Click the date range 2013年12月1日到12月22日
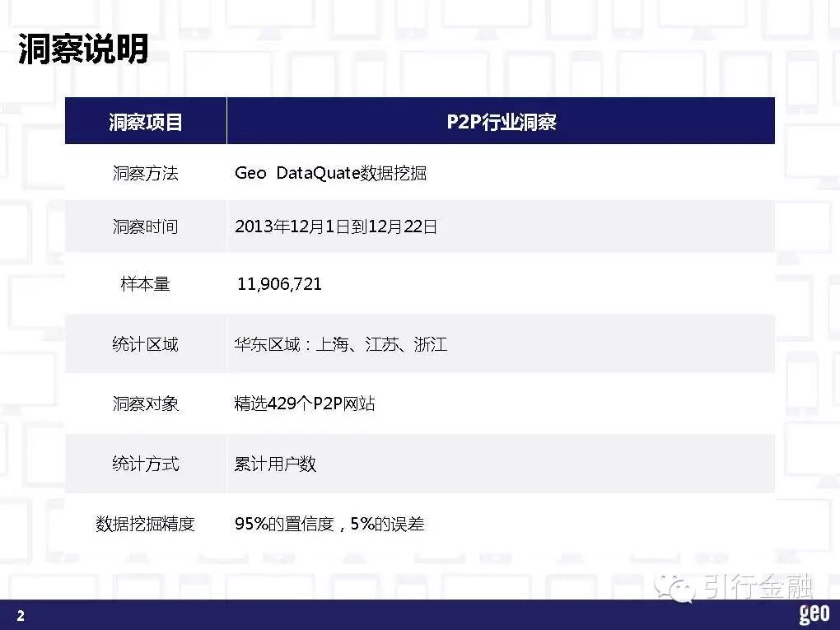The width and height of the screenshot is (840, 630). click(x=336, y=226)
